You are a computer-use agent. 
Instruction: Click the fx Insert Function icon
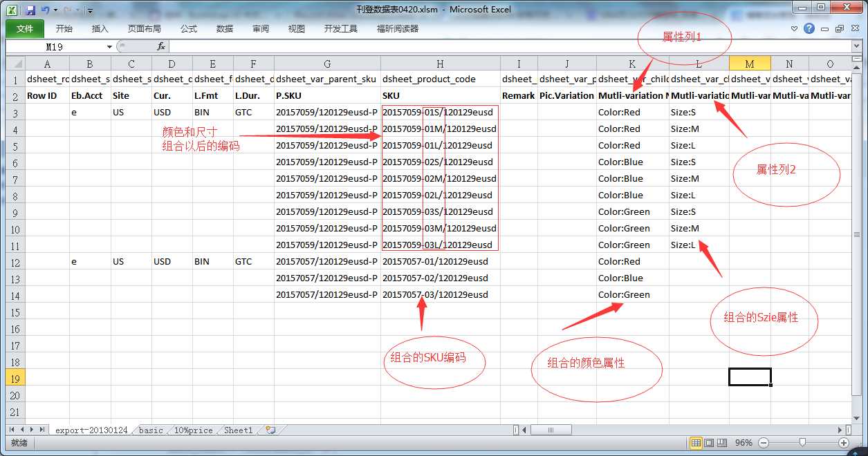(x=160, y=46)
